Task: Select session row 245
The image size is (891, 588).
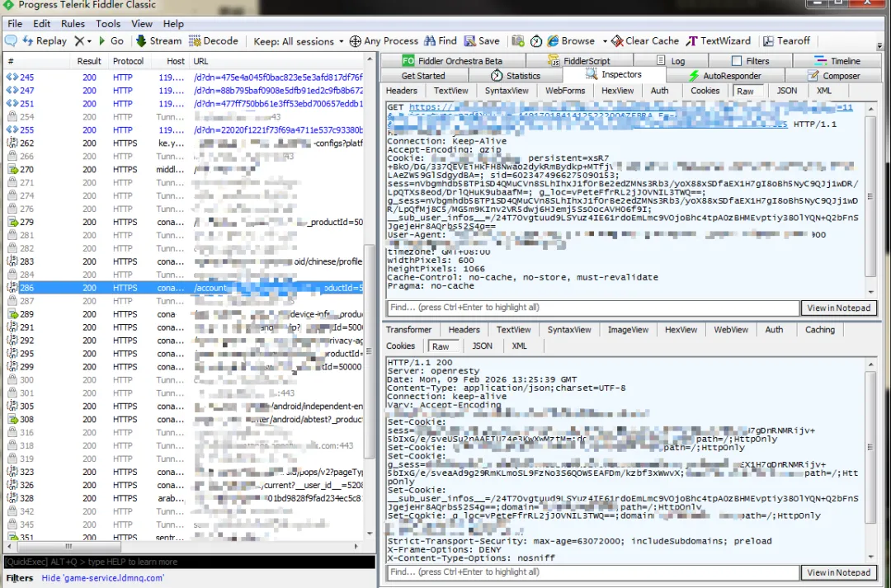Action: click(x=184, y=78)
